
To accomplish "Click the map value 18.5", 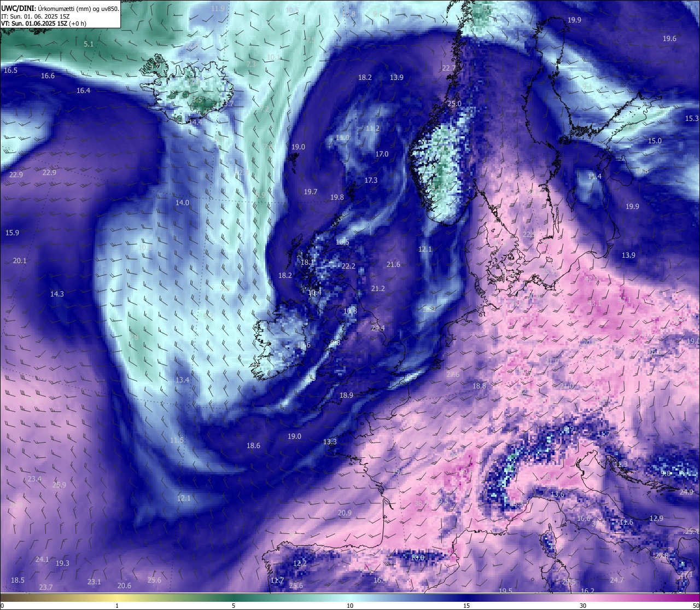I will [x=17, y=580].
